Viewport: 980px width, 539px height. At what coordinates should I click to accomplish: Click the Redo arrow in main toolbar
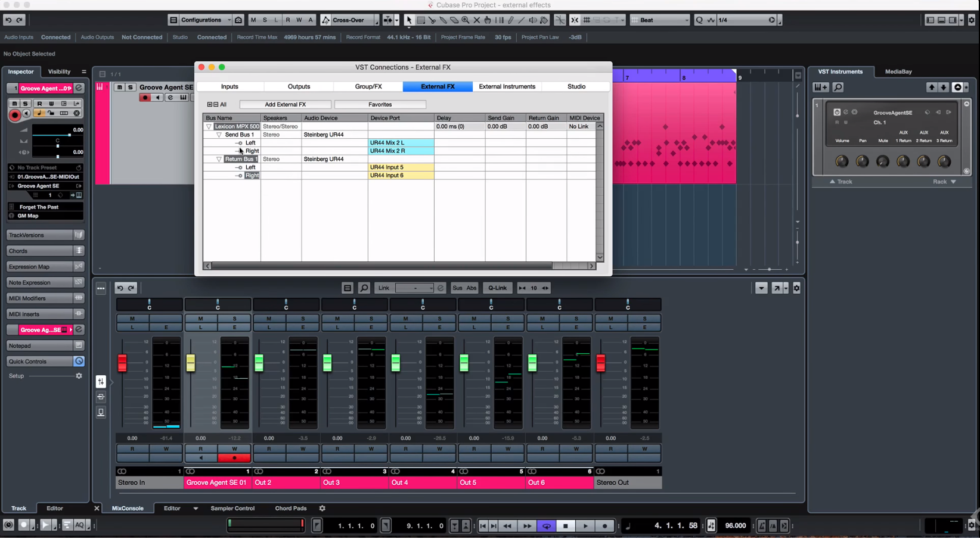(20, 20)
